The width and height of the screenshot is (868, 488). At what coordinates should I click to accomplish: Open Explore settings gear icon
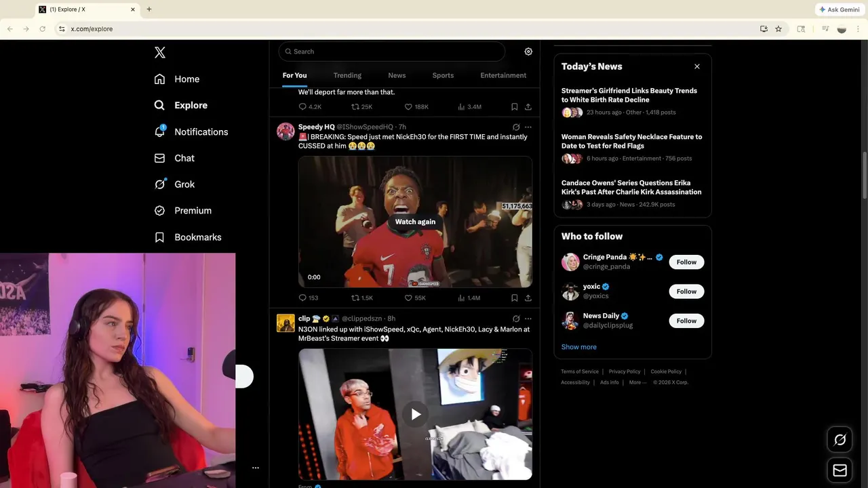(528, 52)
